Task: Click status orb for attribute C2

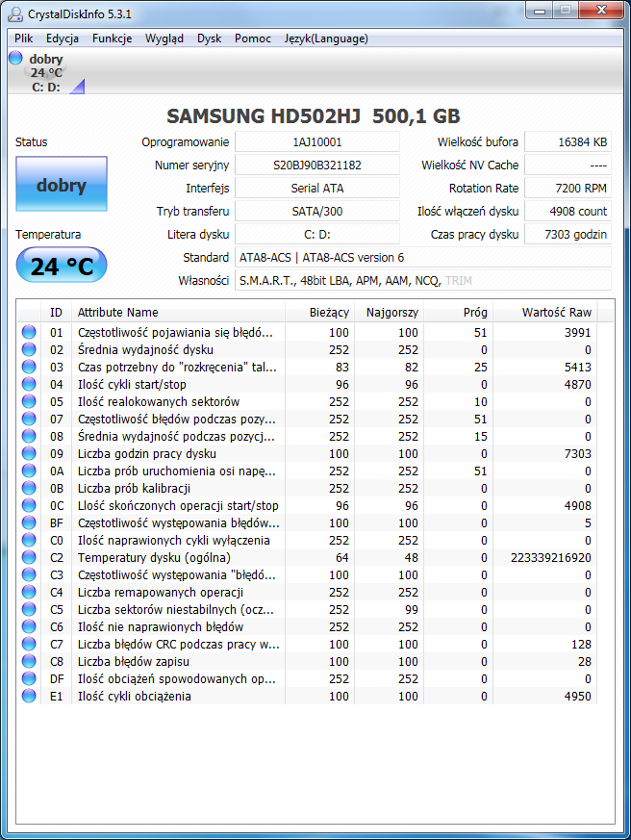Action: click(29, 557)
